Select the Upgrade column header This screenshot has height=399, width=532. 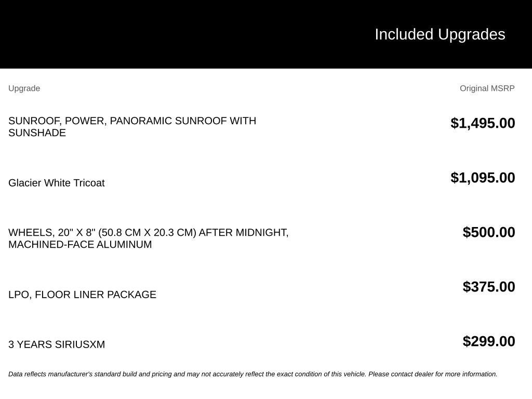point(24,88)
